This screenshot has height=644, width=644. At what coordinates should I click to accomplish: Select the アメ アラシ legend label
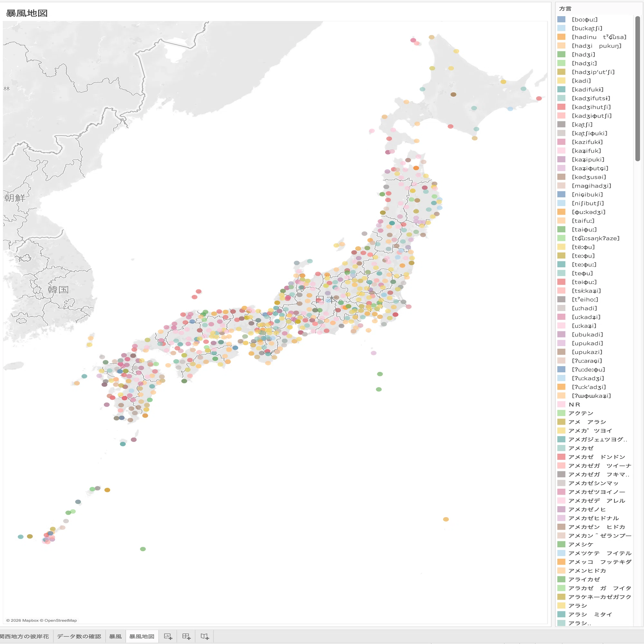(587, 422)
